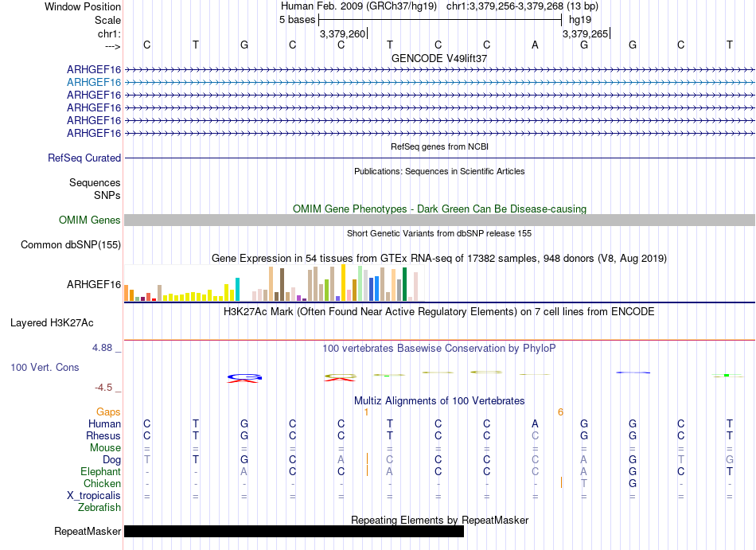This screenshot has height=550, width=756.
Task: Click the X_tropicalis species label
Action: pos(94,496)
